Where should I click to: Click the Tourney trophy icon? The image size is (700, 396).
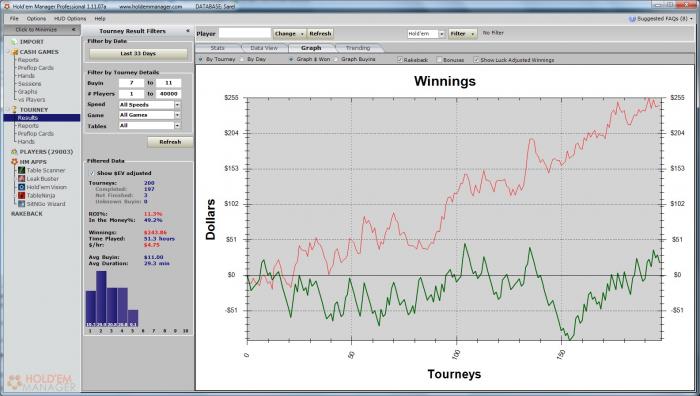[14, 109]
